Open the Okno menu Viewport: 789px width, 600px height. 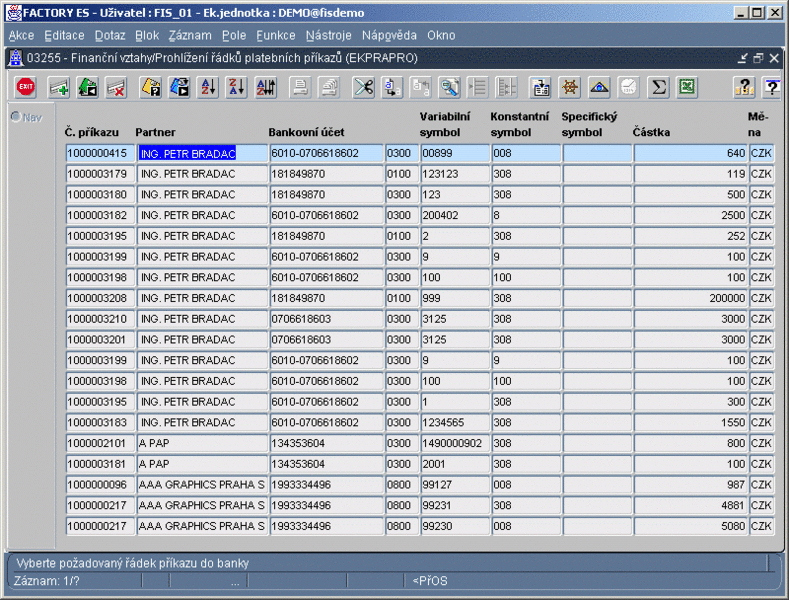coord(441,35)
